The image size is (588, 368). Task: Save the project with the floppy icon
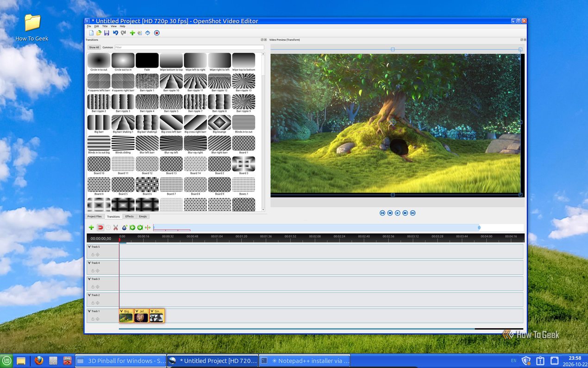click(106, 33)
